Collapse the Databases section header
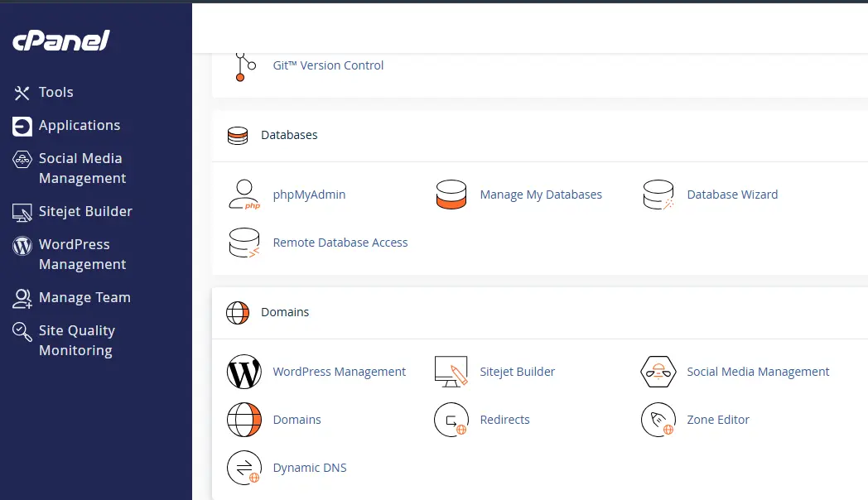The height and width of the screenshot is (500, 868). click(540, 136)
